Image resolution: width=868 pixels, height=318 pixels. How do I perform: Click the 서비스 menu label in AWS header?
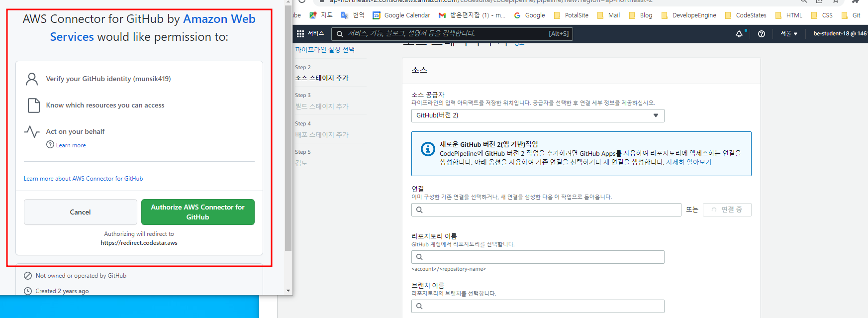[315, 33]
